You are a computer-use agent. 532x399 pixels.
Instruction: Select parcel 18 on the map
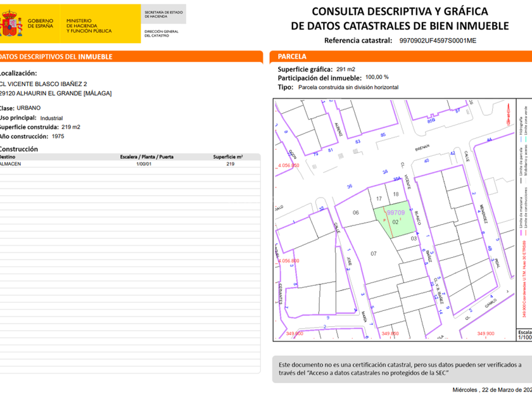coord(396,194)
